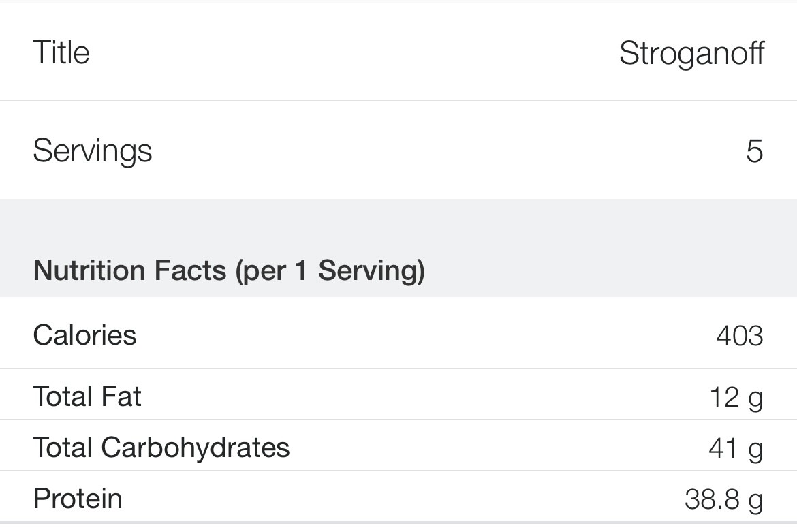Screen dimensions: 797x532
Task: Tap the middle of the Title row
Action: tap(398, 52)
